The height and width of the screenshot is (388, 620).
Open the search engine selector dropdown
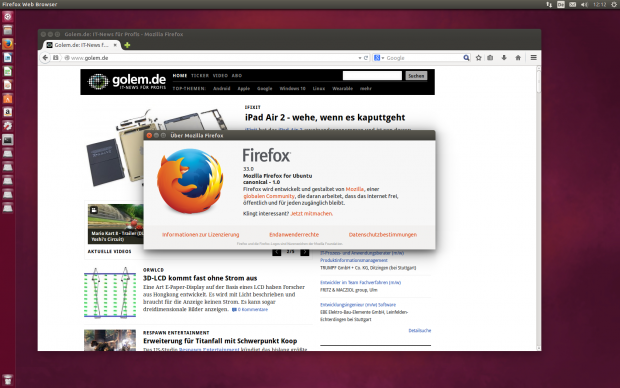click(379, 58)
